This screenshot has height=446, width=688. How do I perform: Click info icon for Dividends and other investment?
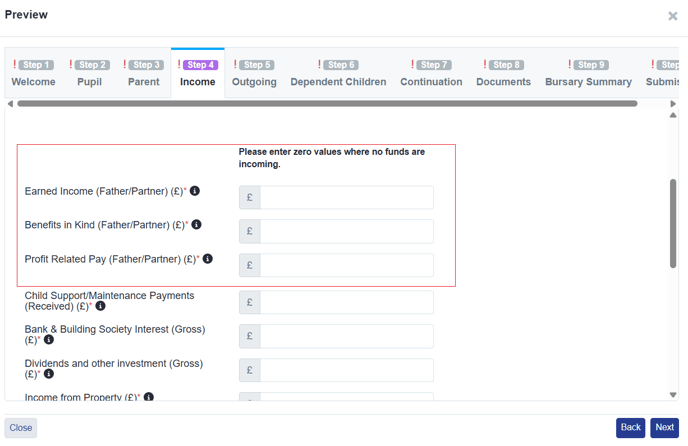(x=49, y=374)
